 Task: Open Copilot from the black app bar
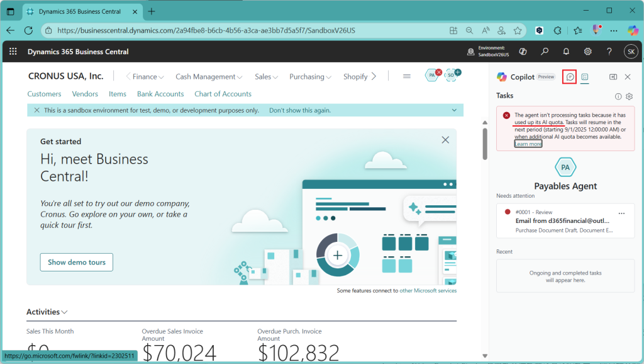click(523, 52)
